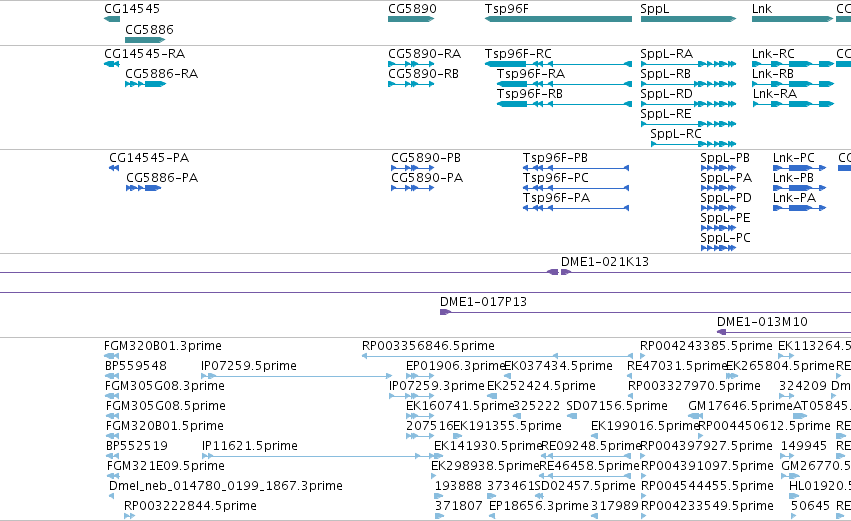Click the CG5890-PA protein label

tap(427, 178)
